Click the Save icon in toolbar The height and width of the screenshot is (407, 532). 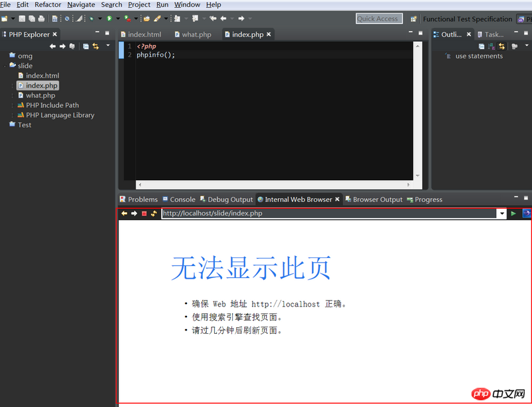(x=22, y=19)
